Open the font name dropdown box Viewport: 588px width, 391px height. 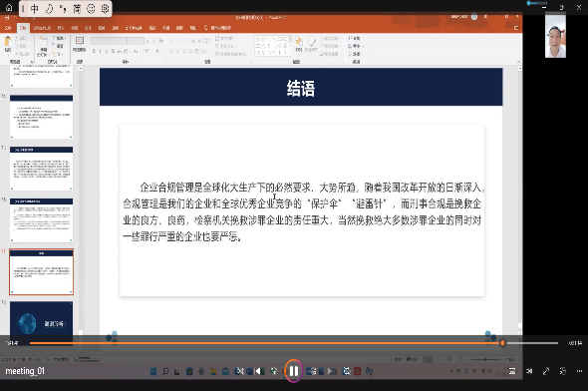pyautogui.click(x=118, y=41)
